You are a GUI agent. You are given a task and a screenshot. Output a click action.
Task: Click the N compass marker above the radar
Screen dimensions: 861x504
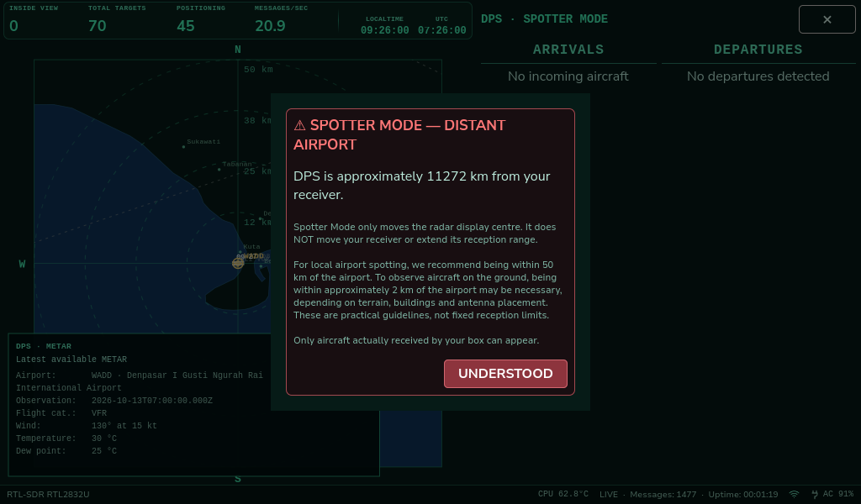238,50
